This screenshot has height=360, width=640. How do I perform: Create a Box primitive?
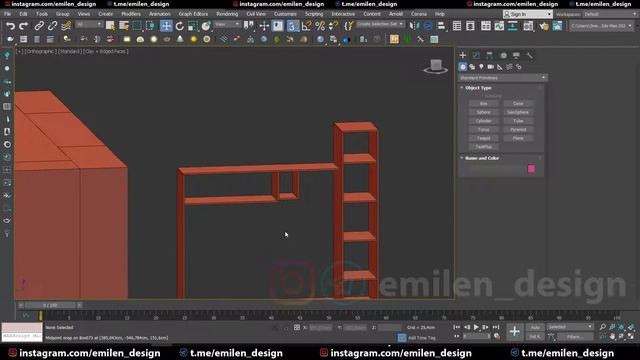[484, 104]
